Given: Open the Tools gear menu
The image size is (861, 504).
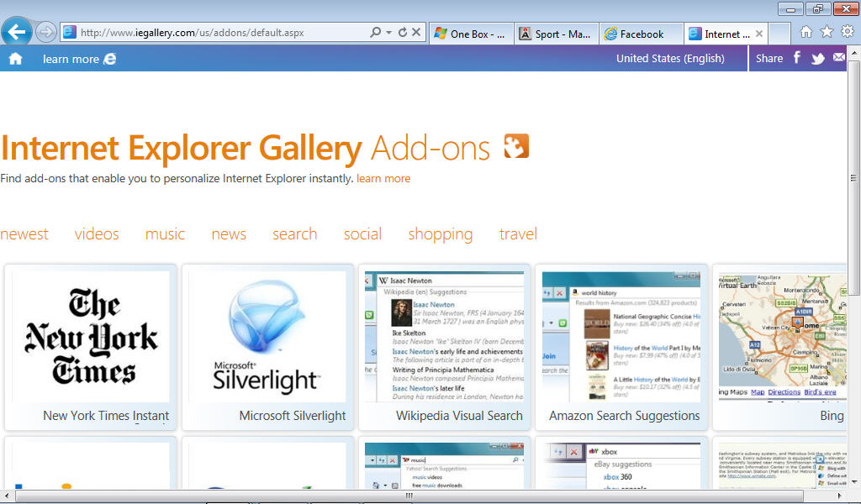Looking at the screenshot, I should [848, 32].
